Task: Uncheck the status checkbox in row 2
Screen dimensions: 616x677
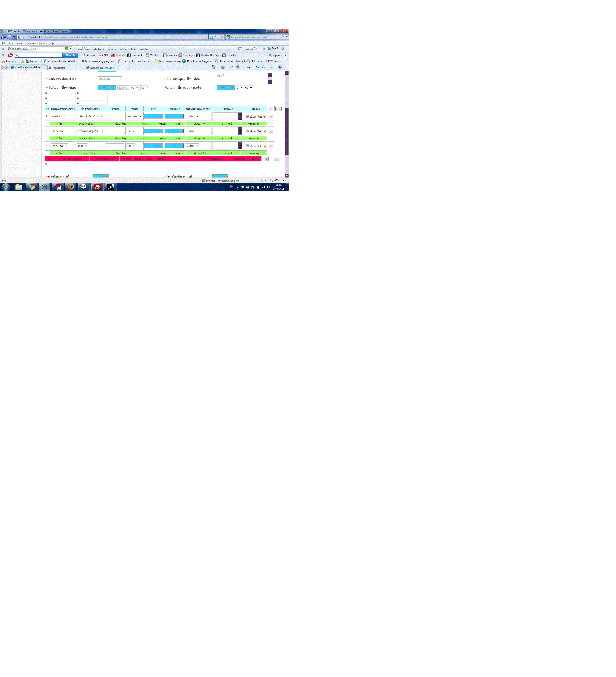Action: 247,131
